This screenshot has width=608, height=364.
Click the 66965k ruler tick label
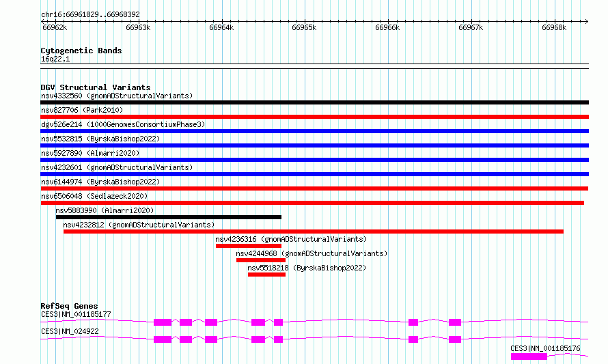[x=304, y=28]
